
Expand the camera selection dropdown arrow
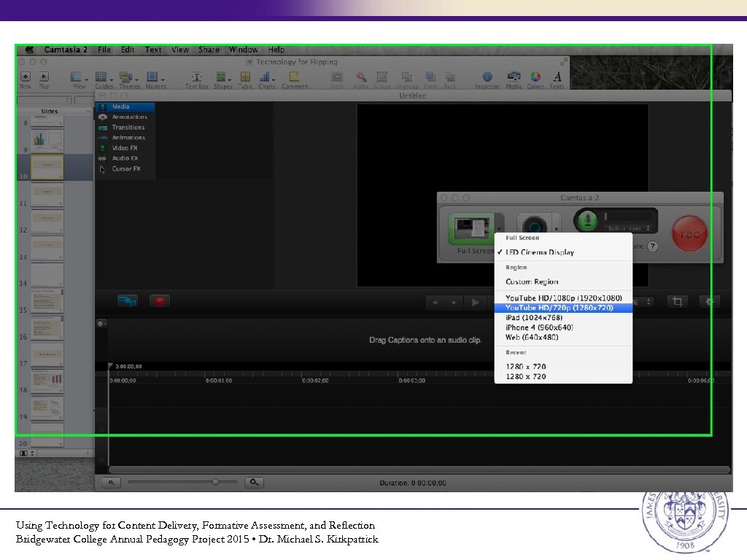556,227
